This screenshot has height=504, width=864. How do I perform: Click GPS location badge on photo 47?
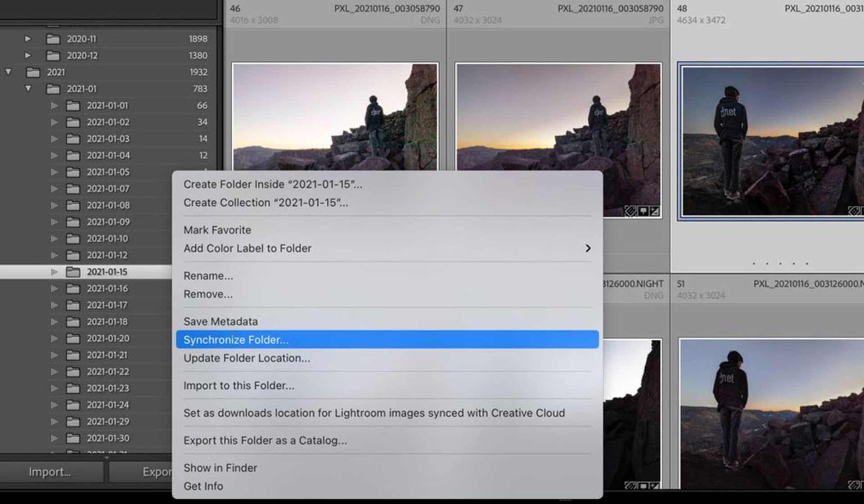(643, 211)
